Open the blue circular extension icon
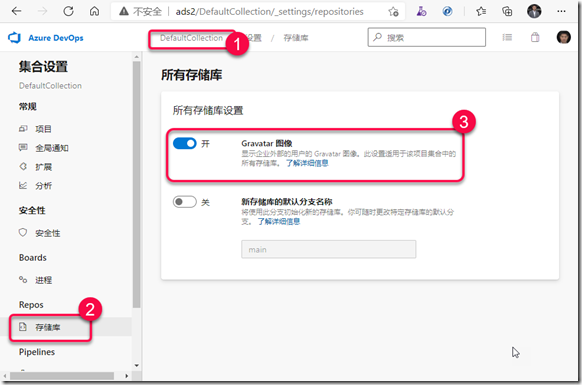The image size is (582, 385). tap(447, 12)
